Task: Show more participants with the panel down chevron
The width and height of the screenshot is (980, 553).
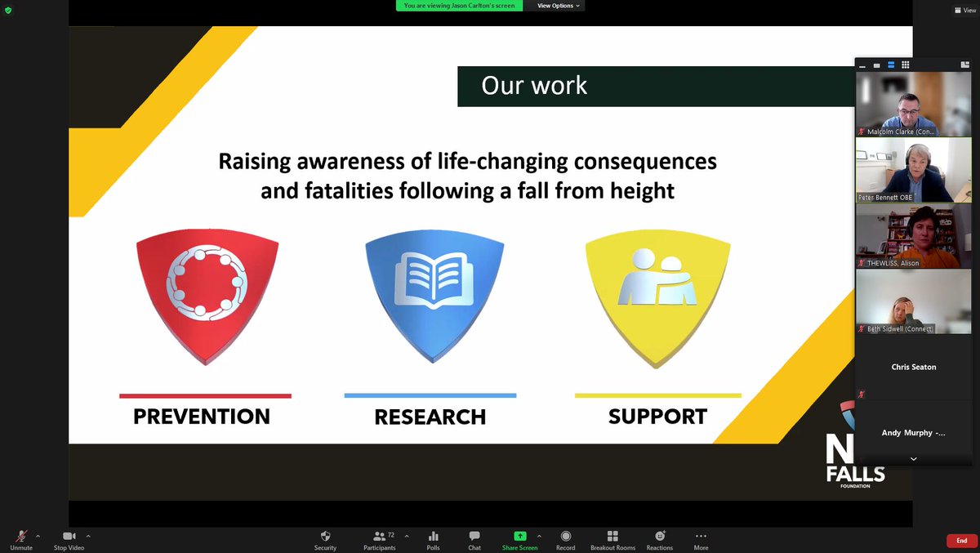Action: click(913, 459)
